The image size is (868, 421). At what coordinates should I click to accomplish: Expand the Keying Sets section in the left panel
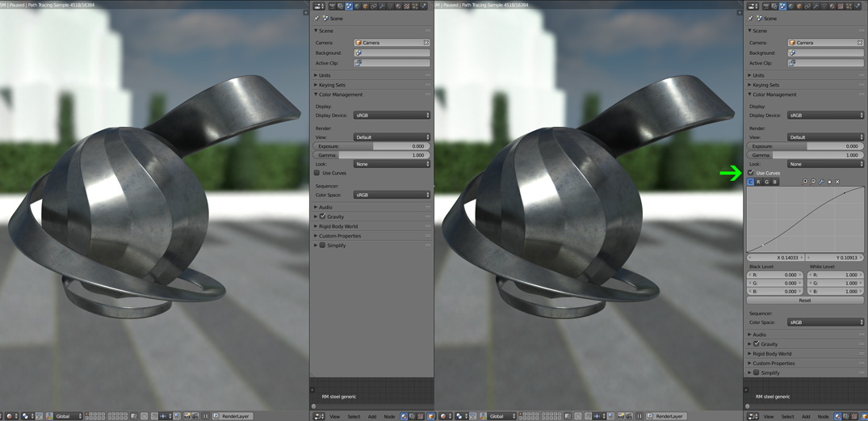tap(332, 85)
